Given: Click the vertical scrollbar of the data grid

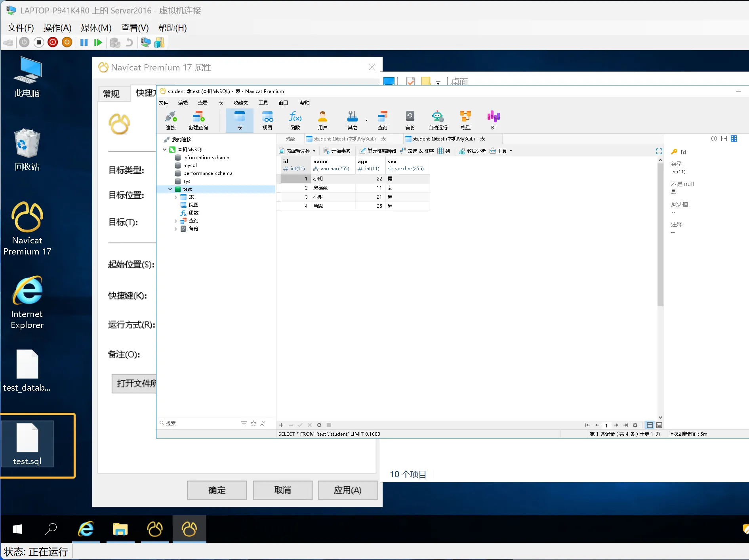Looking at the screenshot, I should click(x=660, y=234).
